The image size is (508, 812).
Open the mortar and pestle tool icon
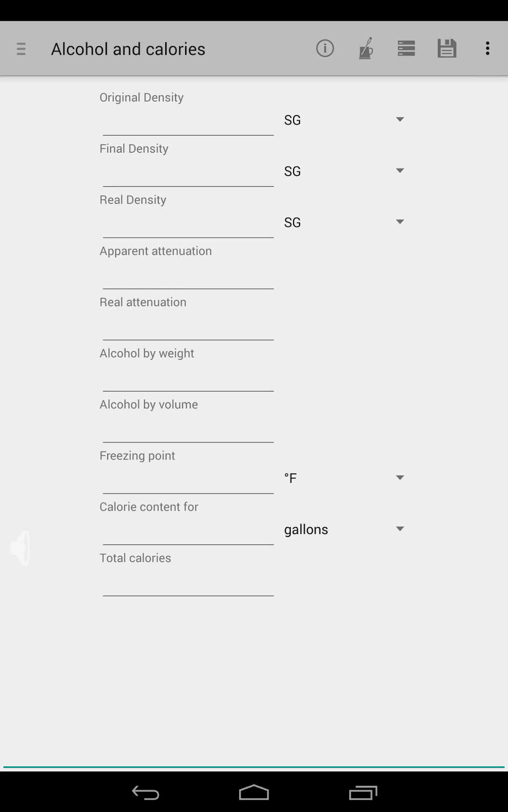tap(366, 49)
